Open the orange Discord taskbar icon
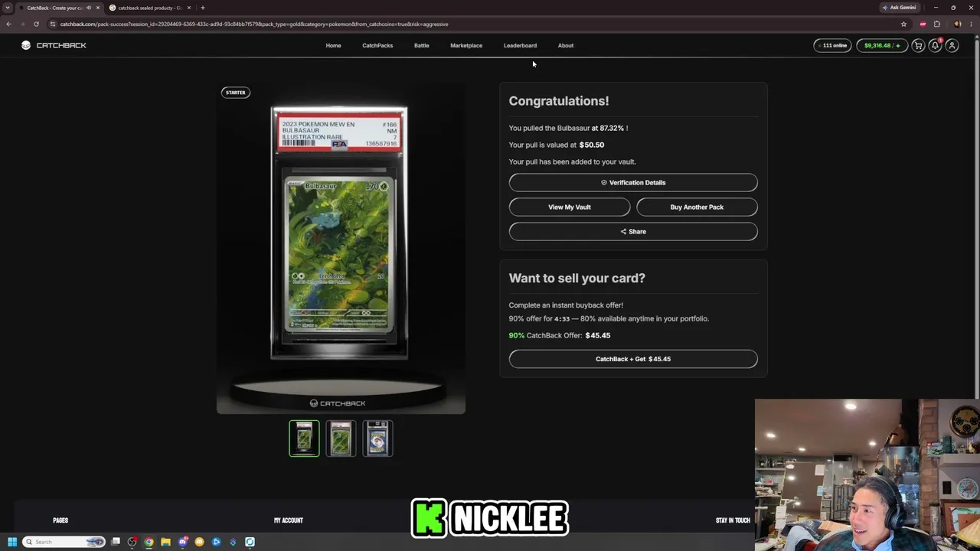Viewport: 980px width, 551px height. click(x=200, y=542)
